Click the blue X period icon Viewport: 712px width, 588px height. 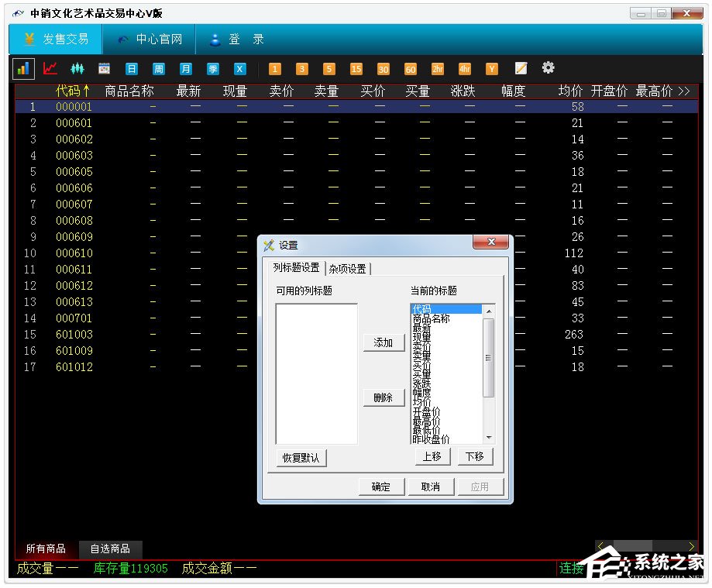point(239,69)
